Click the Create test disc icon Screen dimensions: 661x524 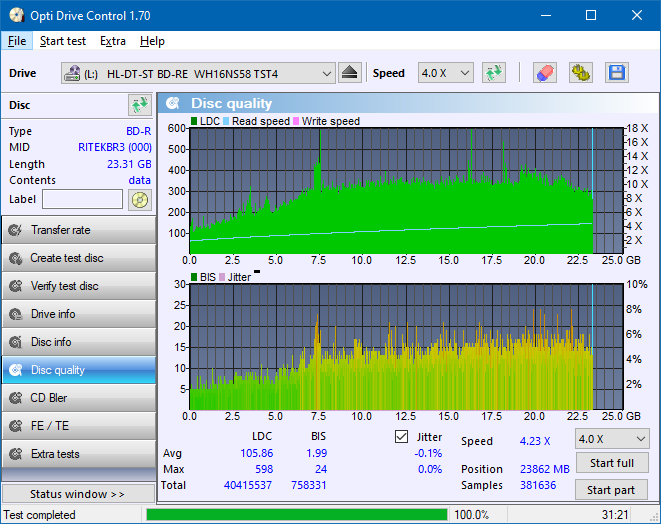[16, 258]
